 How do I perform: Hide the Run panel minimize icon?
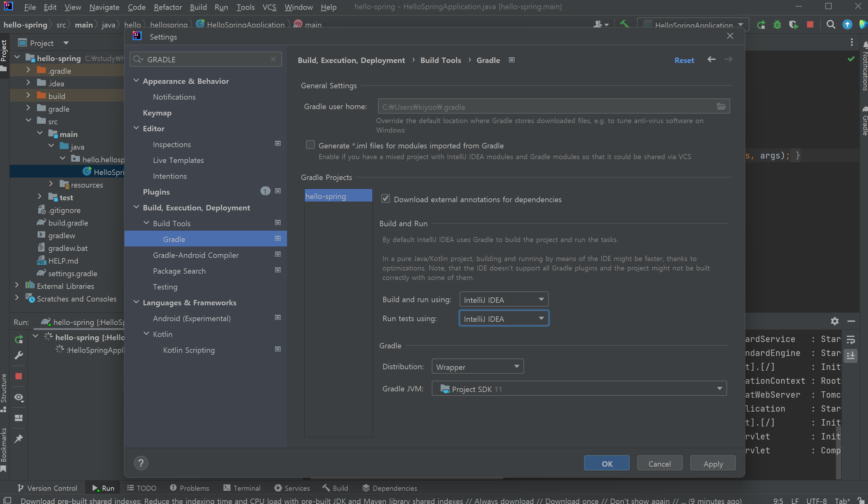(x=851, y=321)
